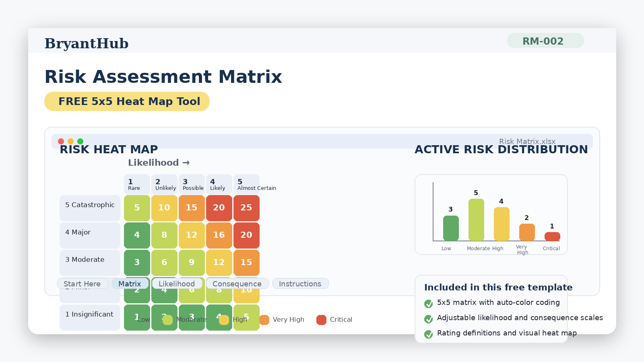Viewport: 644px width, 362px height.
Task: Click the BryantHub logo text
Action: click(87, 43)
